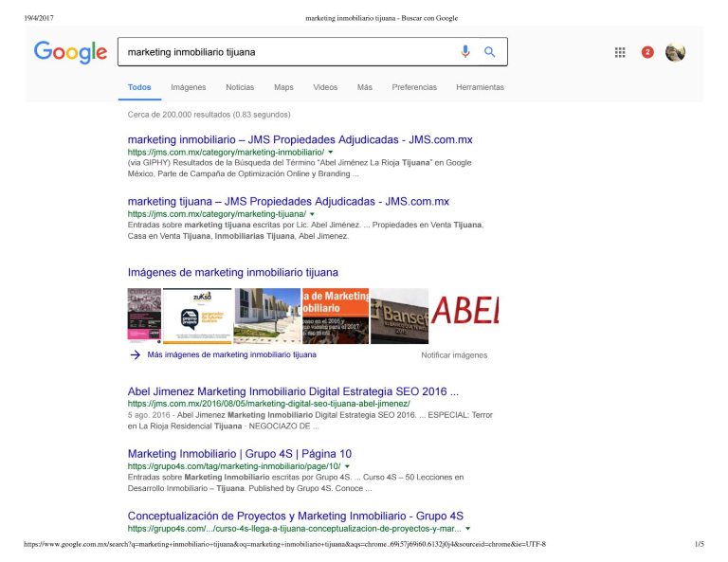Open Herramientas search tools
Screen dimensions: 728x562
480,87
